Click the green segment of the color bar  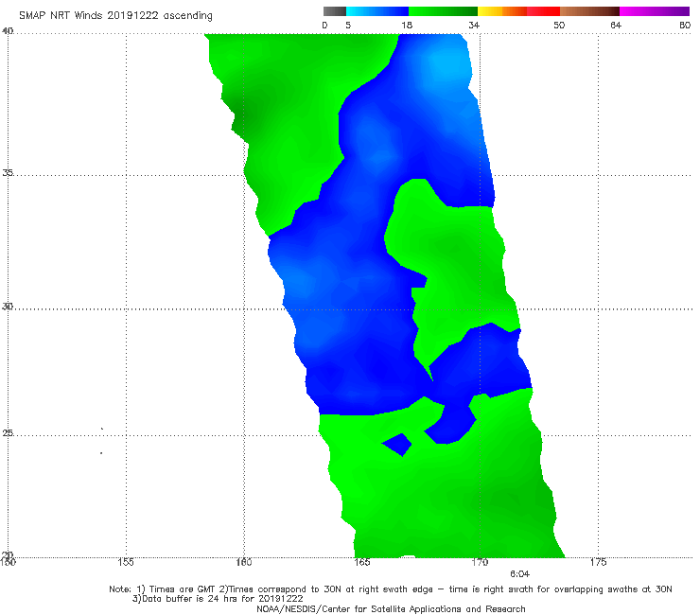(443, 11)
